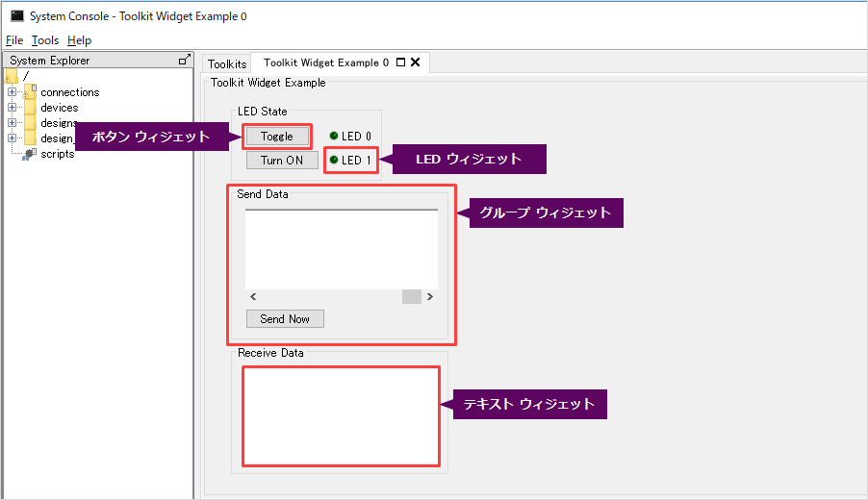868x500 pixels.
Task: Expand the designs tree node
Action: pyautogui.click(x=12, y=123)
